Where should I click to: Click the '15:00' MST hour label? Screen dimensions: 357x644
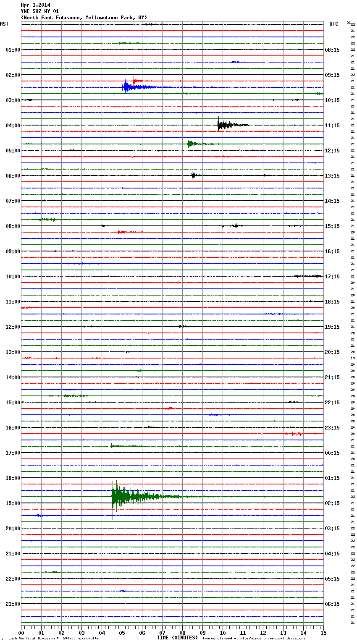click(13, 403)
